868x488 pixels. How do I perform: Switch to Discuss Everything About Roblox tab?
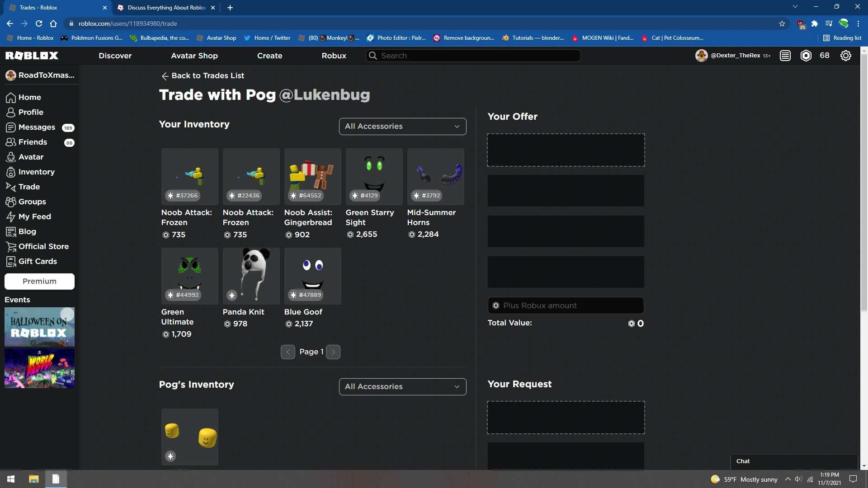pos(166,8)
